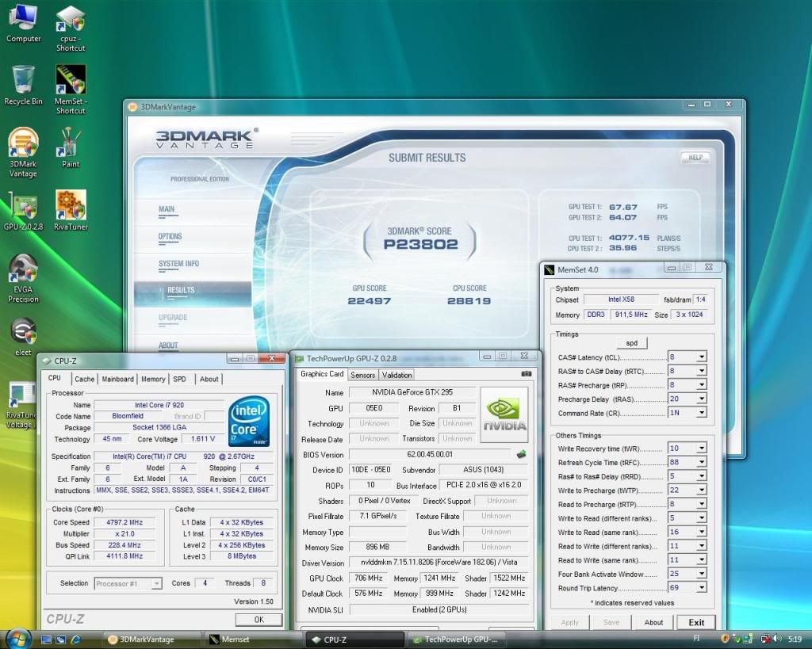Viewport: 812px width, 649px height.
Task: Click the Safely Remove Hardware tray icon
Action: click(x=736, y=639)
